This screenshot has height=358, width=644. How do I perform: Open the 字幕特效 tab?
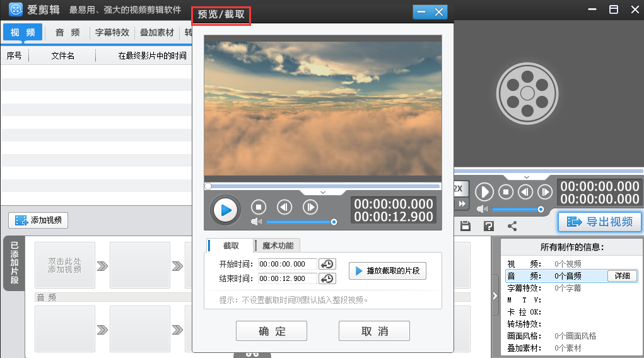point(112,32)
